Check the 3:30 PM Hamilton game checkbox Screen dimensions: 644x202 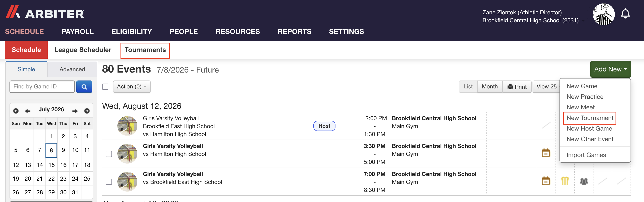click(x=109, y=154)
